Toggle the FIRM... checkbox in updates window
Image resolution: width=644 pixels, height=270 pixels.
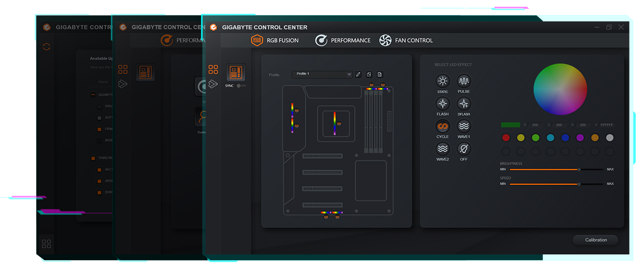click(x=100, y=129)
